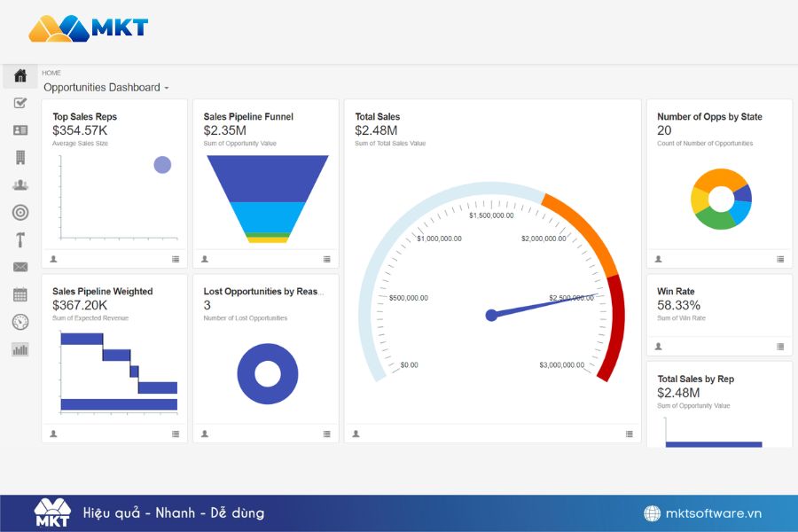The width and height of the screenshot is (798, 532).
Task: Open the Calendar icon in sidebar
Action: pos(20,294)
